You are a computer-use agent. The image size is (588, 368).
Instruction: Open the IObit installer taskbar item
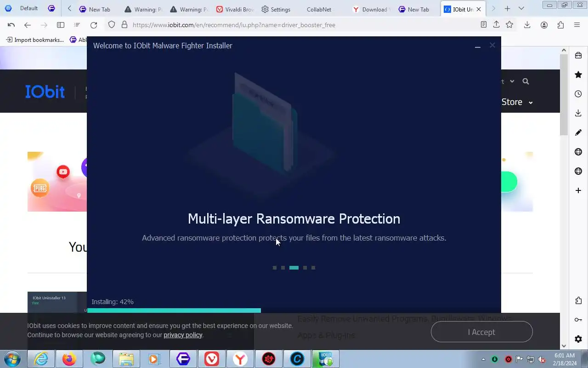326,359
